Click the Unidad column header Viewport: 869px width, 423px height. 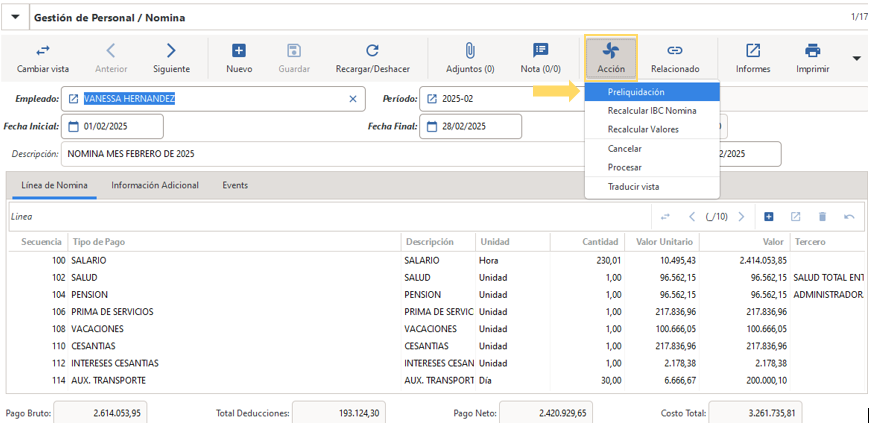pos(512,242)
